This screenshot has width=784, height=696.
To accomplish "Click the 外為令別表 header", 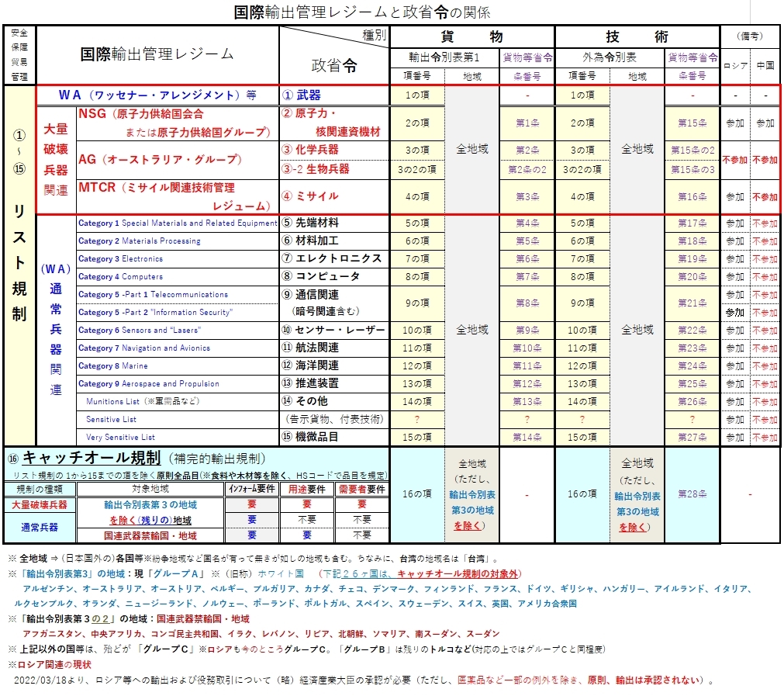I will (x=610, y=57).
